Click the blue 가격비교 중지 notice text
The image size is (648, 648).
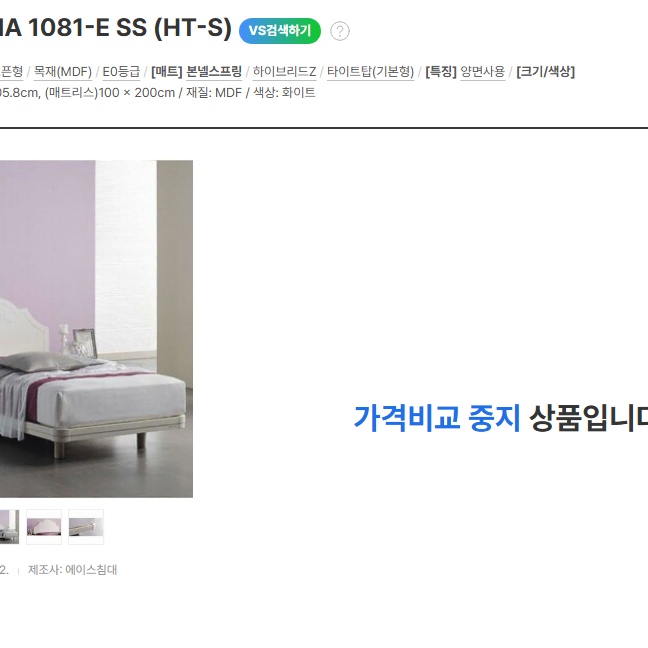coord(437,418)
